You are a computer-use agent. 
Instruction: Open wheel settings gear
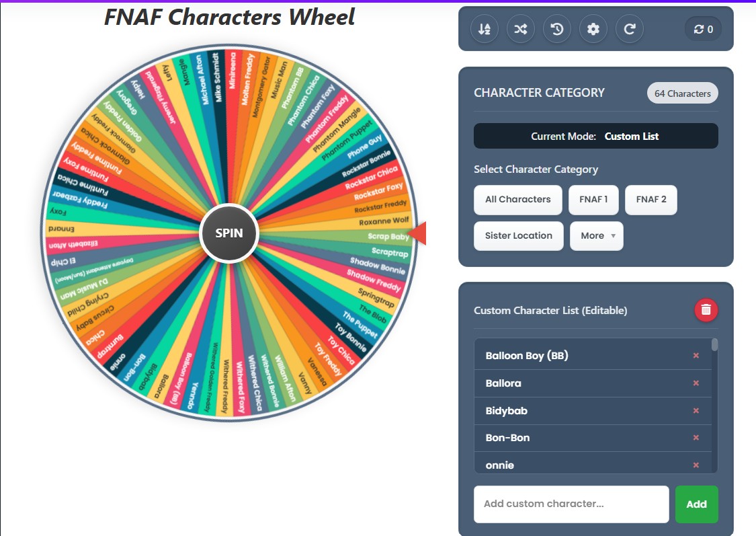pyautogui.click(x=593, y=29)
